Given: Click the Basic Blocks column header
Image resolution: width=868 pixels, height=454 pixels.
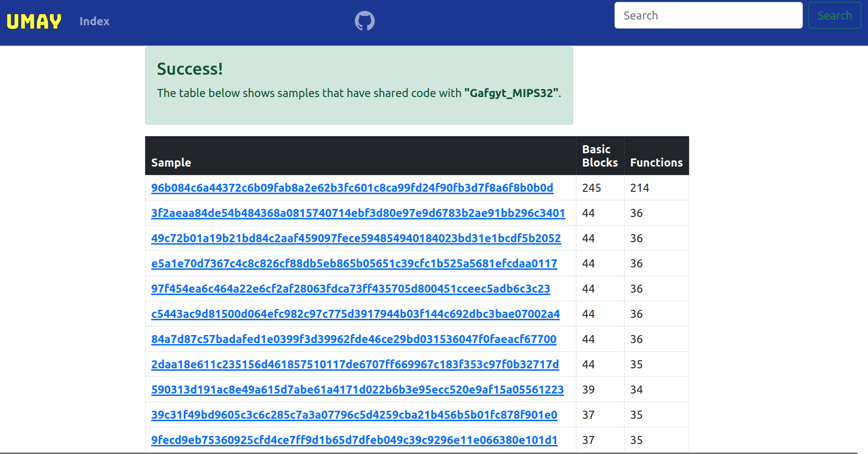Looking at the screenshot, I should point(600,156).
